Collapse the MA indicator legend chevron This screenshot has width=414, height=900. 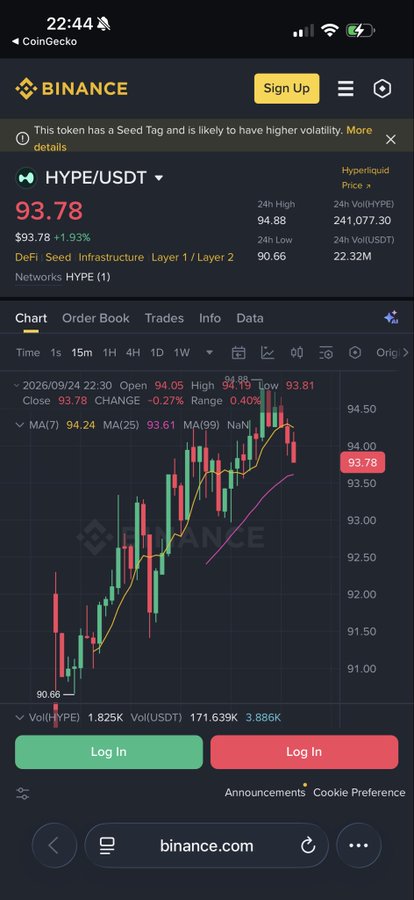click(20, 425)
